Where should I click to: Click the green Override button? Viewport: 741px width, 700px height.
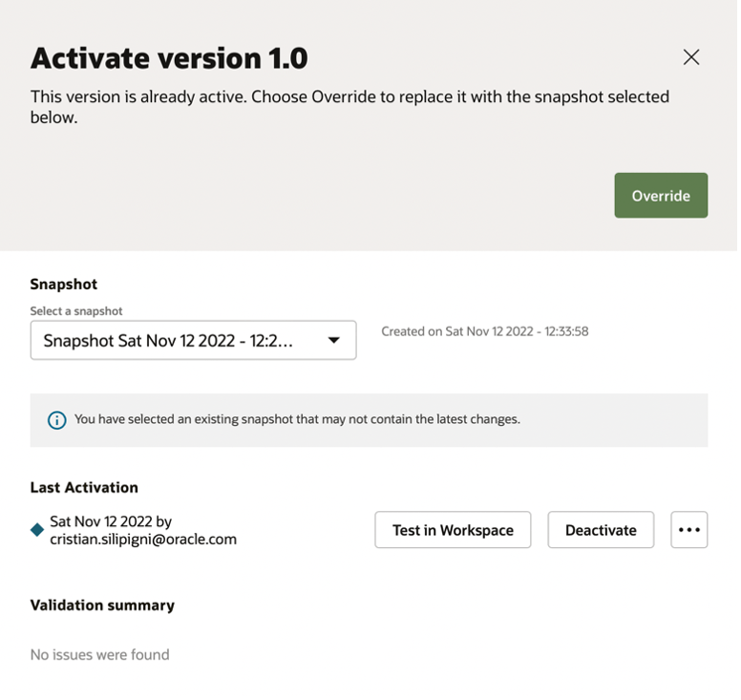[660, 196]
